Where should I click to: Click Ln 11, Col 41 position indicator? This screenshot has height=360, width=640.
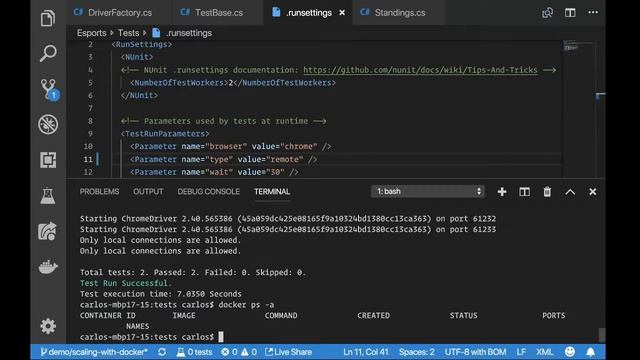click(366, 352)
